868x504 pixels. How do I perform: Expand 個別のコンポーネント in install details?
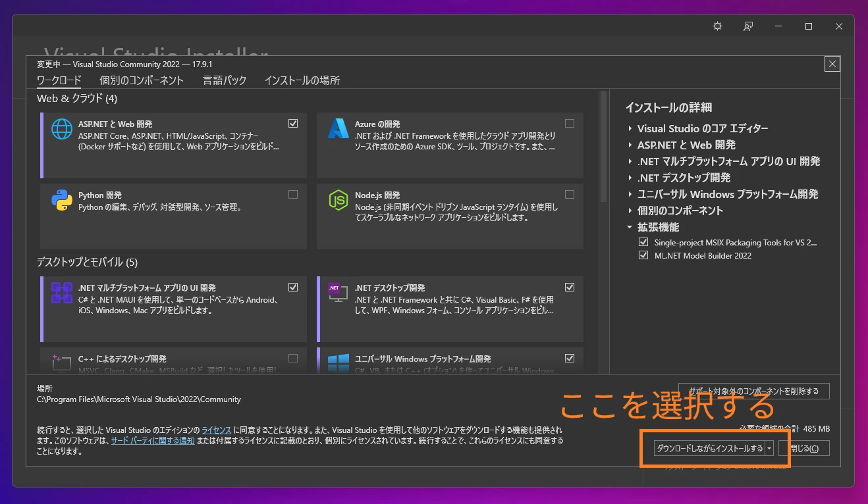tap(630, 211)
